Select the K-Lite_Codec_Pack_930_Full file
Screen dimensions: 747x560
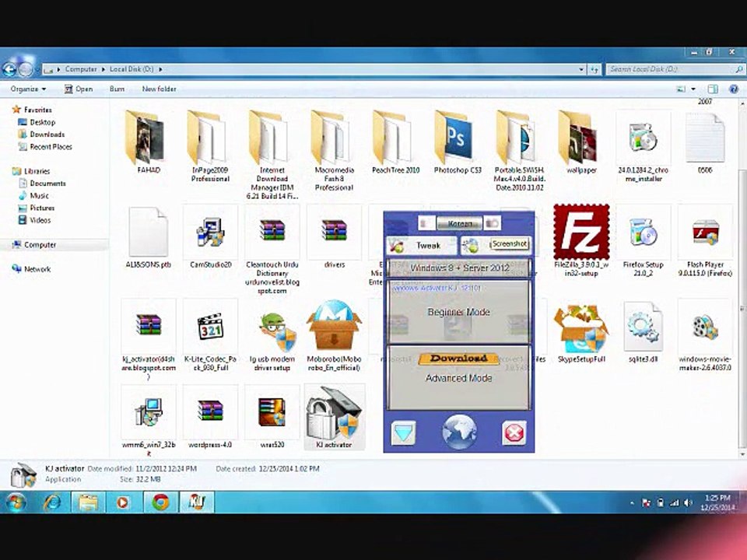[210, 336]
